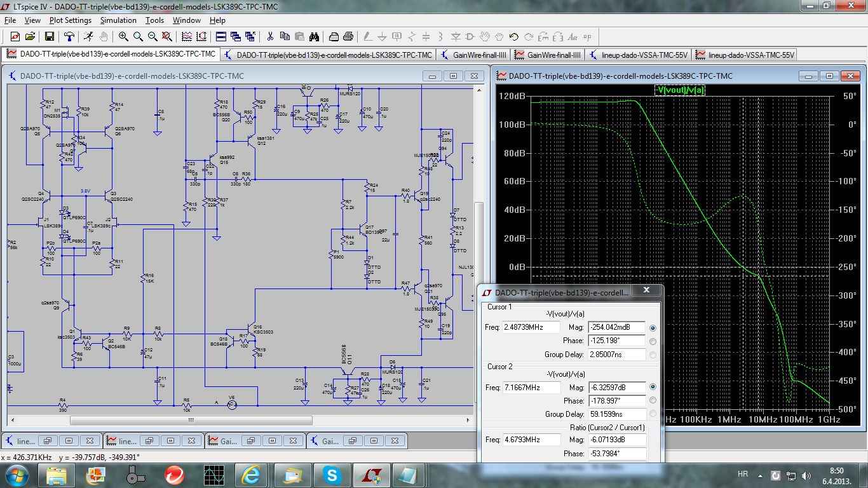
Task: Click the Cursor 2 Phase value field
Action: tap(616, 400)
